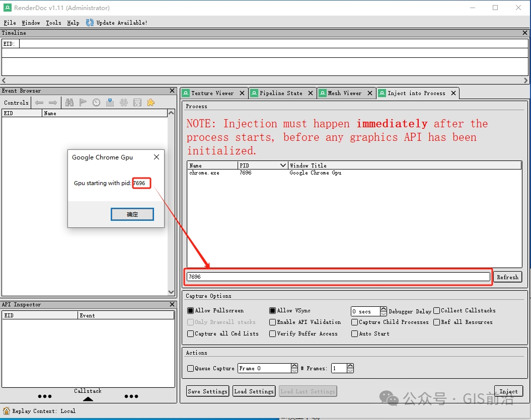Click the Replay Context house icon

point(7,411)
